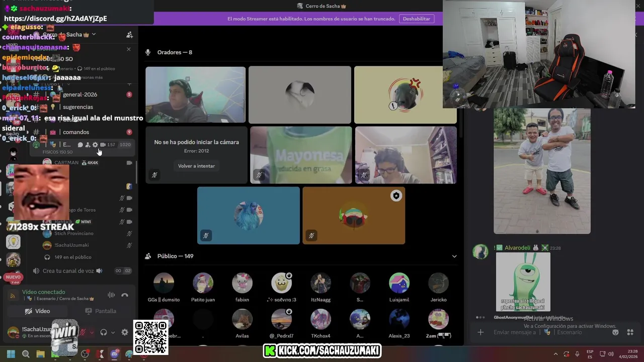The width and height of the screenshot is (644, 362).
Task: Dismiss the event banner with the X
Action: tap(129, 49)
